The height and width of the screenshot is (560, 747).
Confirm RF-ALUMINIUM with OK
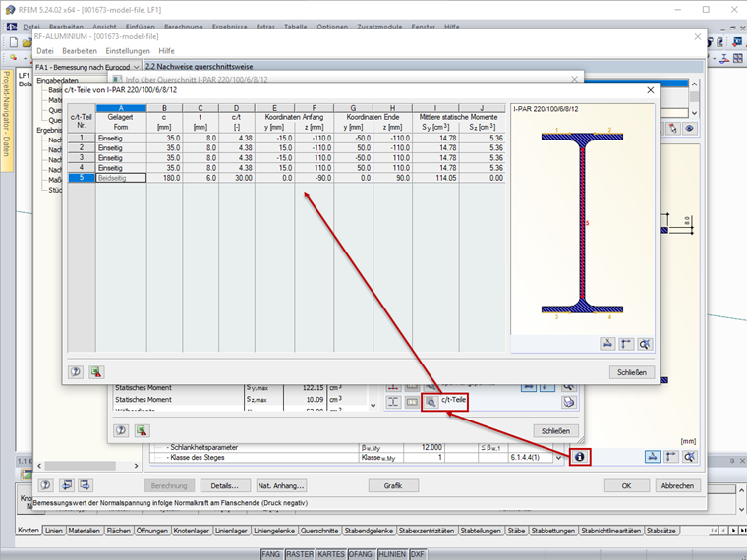tap(626, 485)
